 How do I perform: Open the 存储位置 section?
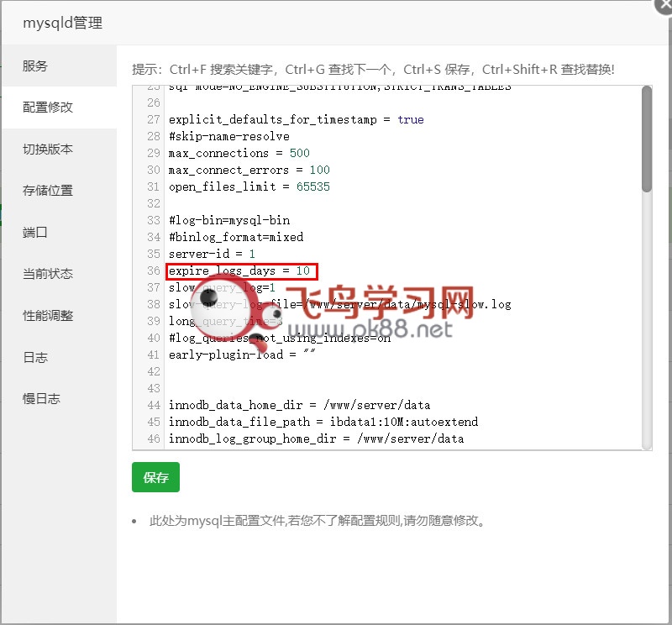pyautogui.click(x=48, y=191)
